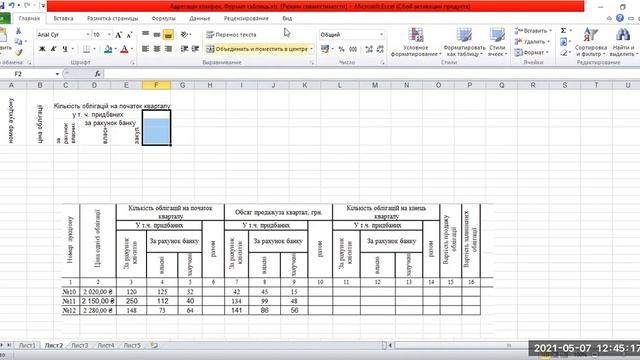This screenshot has height=360, width=640.
Task: Open the Формулы ribbon tab
Action: coord(163,18)
